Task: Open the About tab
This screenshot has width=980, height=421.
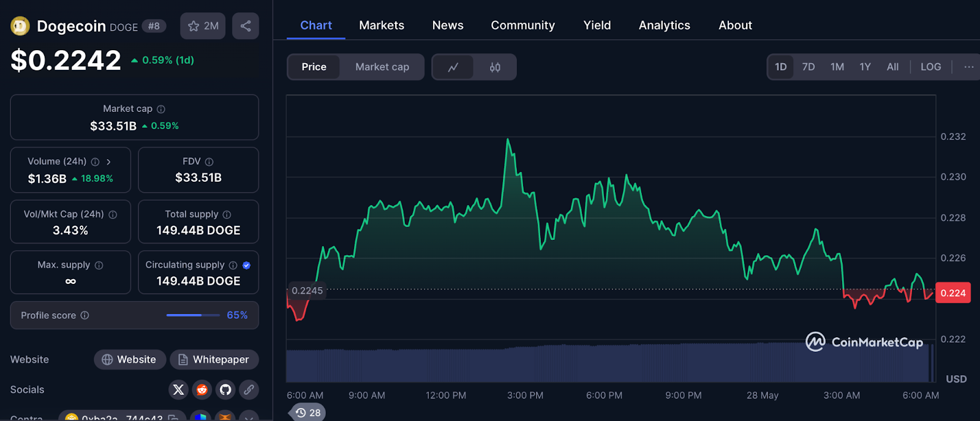Action: 735,25
